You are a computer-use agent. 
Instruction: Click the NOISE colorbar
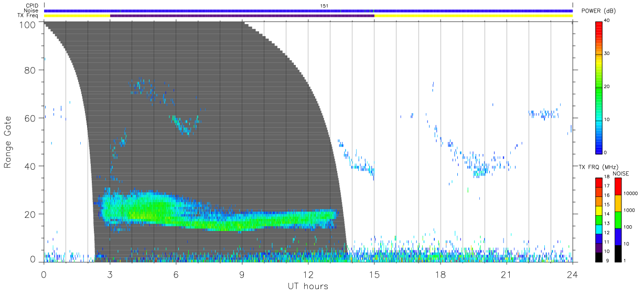(x=618, y=219)
